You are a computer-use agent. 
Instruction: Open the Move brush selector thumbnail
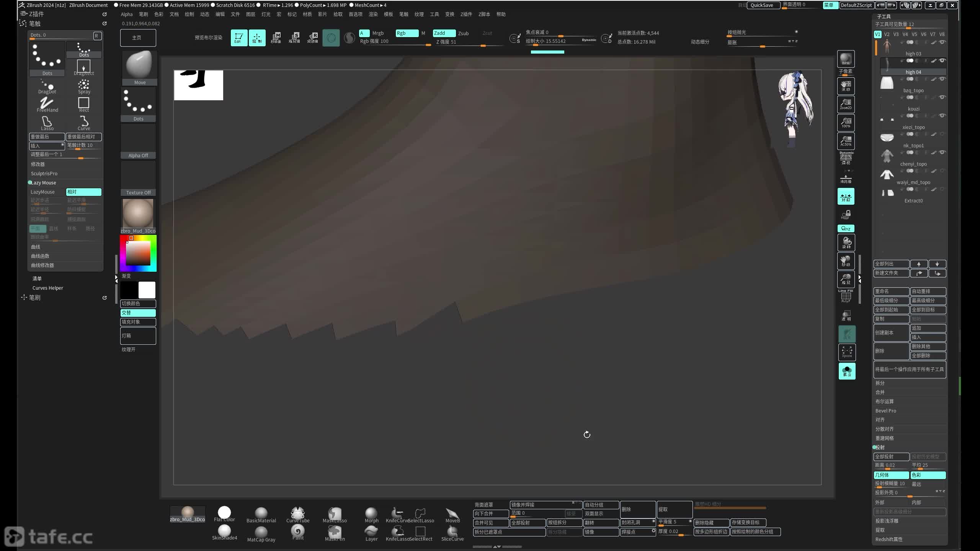tap(139, 68)
